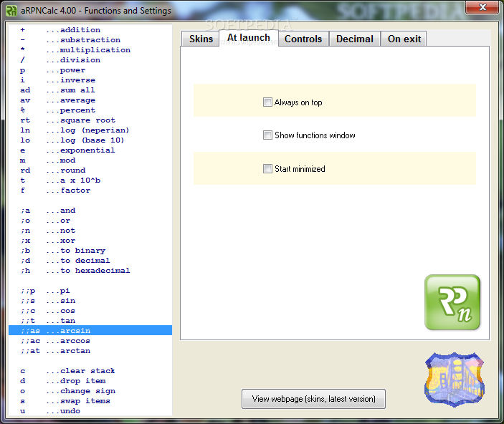
Task: Click the 'ln ...log (neperian)' row
Action: click(90, 130)
